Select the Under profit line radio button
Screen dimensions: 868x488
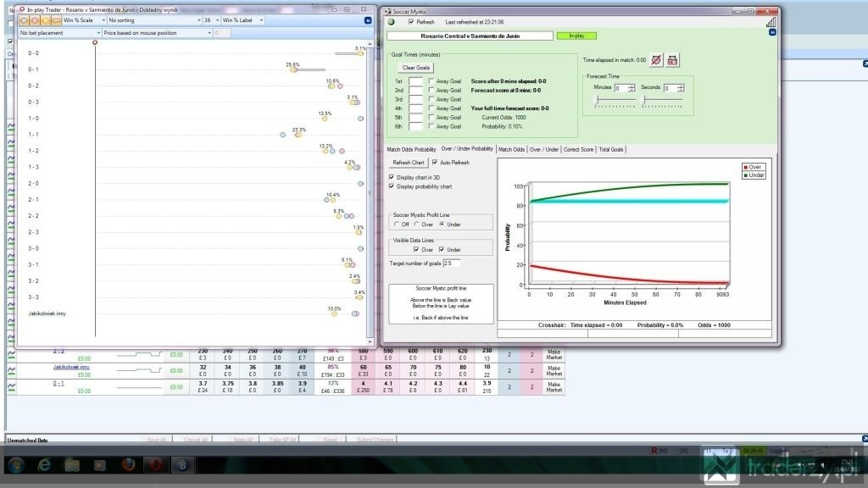tap(442, 224)
